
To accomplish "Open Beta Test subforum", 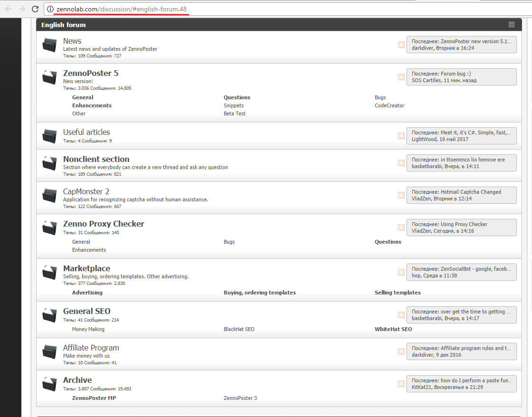I will (235, 114).
